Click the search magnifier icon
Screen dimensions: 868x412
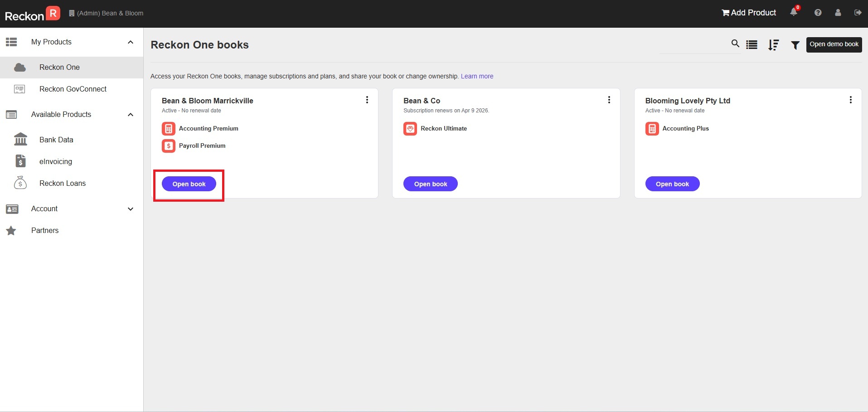click(x=735, y=44)
